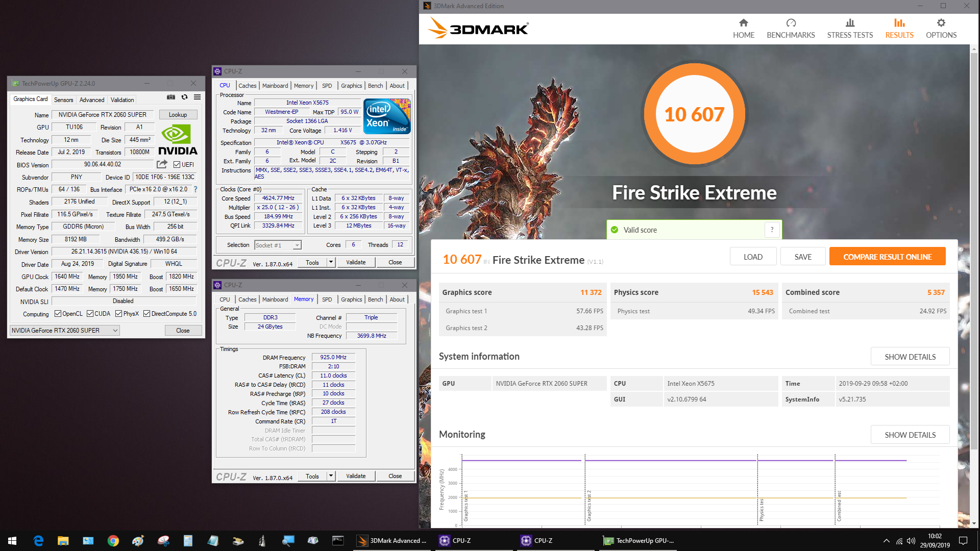Toggle OpenCL checkbox
Viewport: 980px width, 551px height.
[x=58, y=314]
